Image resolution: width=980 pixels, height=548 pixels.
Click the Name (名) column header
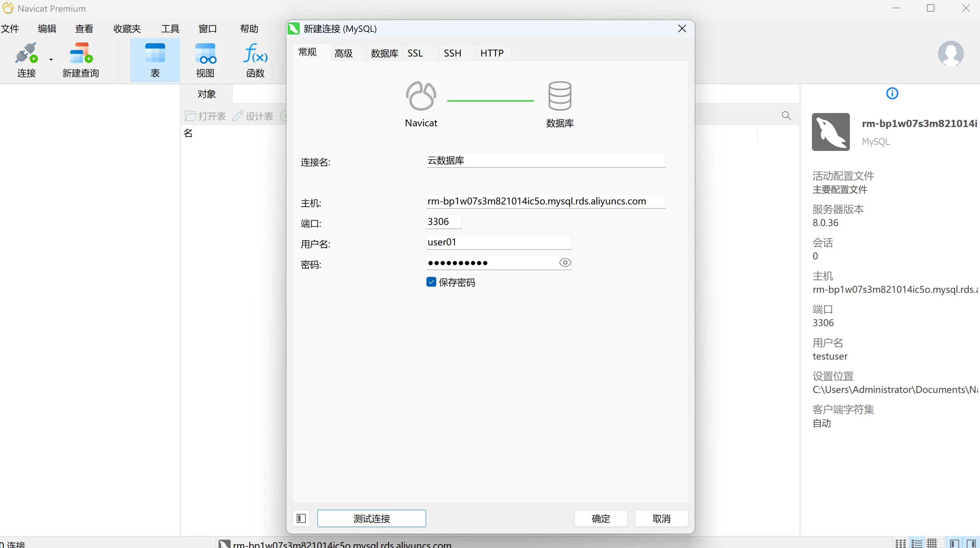[x=188, y=133]
